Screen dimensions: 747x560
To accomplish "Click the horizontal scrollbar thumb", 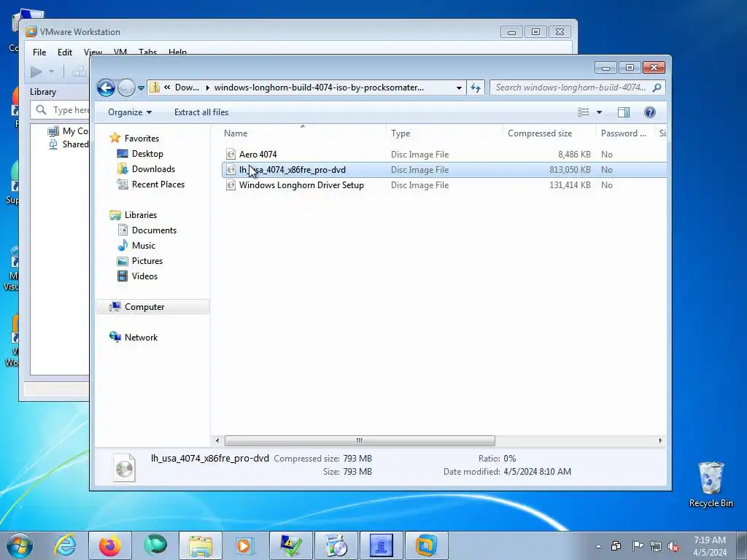I will pyautogui.click(x=360, y=441).
